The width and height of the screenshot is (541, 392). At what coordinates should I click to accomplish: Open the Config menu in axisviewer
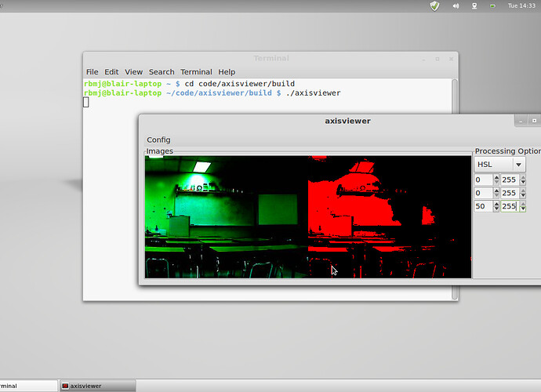(158, 140)
